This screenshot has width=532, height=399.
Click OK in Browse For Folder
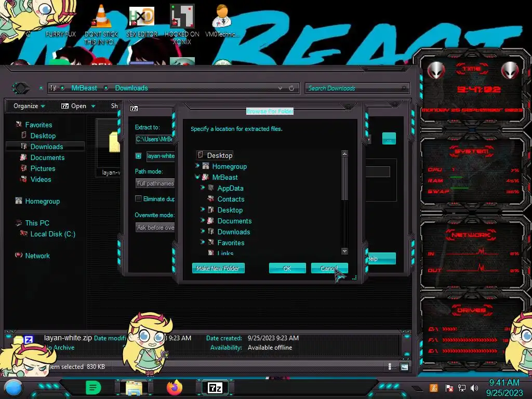[x=287, y=269]
